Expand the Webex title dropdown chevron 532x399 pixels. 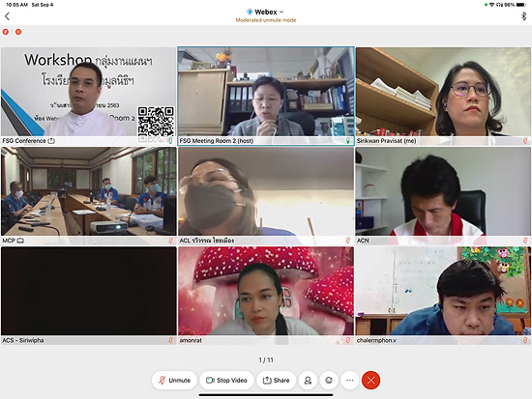pos(281,12)
